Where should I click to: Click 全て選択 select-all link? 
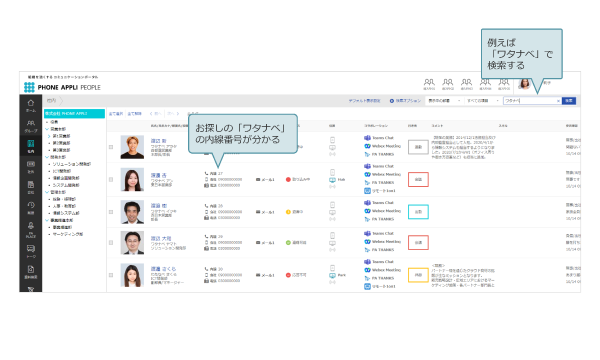tap(116, 114)
